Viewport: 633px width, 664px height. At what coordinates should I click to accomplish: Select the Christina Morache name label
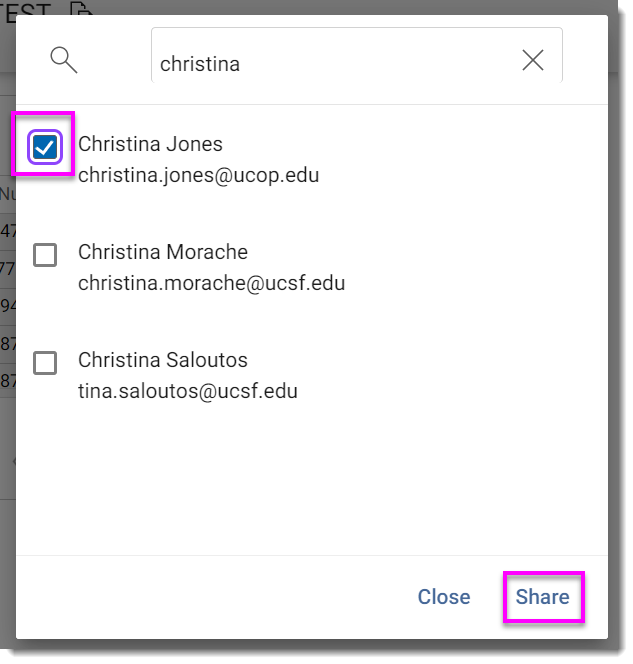point(162,252)
